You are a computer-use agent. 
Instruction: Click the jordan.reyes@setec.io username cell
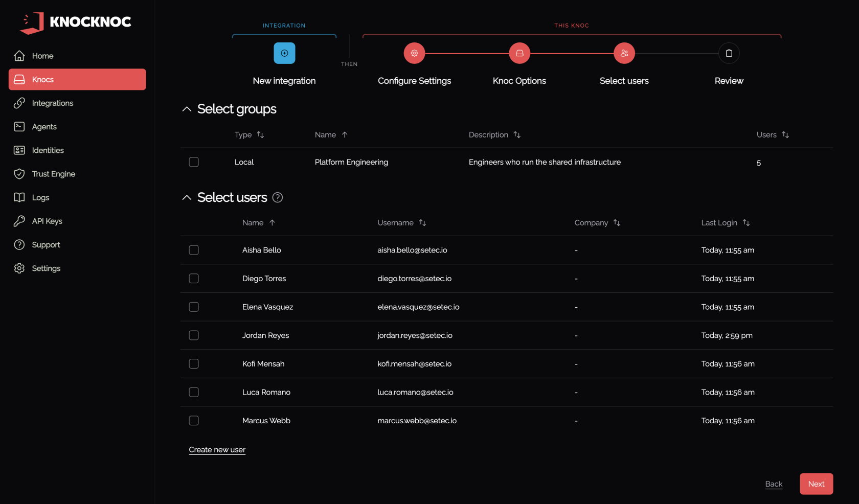click(x=415, y=335)
